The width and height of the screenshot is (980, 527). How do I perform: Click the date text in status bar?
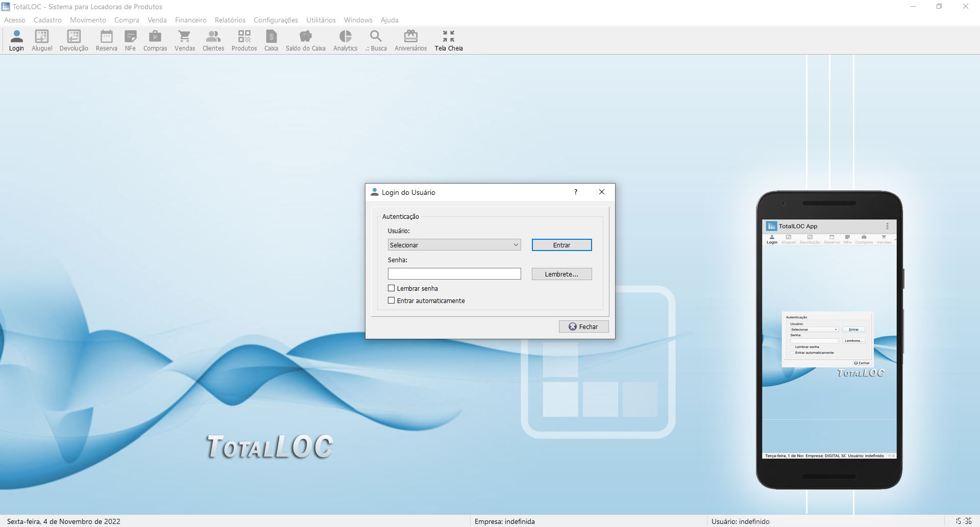[64, 521]
